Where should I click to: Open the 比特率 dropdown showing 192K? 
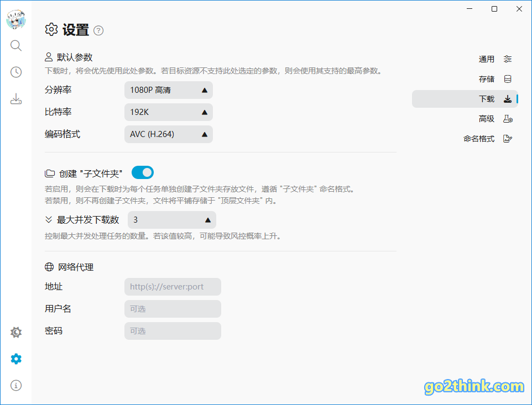(169, 112)
